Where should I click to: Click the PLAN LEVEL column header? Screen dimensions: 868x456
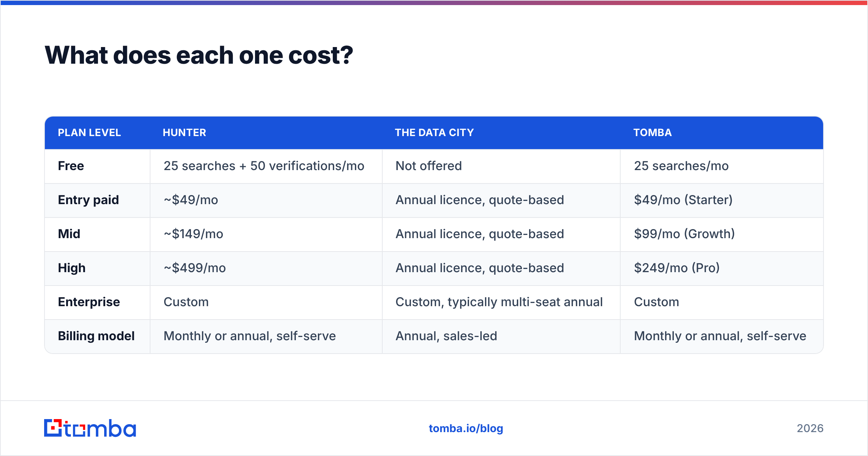pyautogui.click(x=89, y=132)
